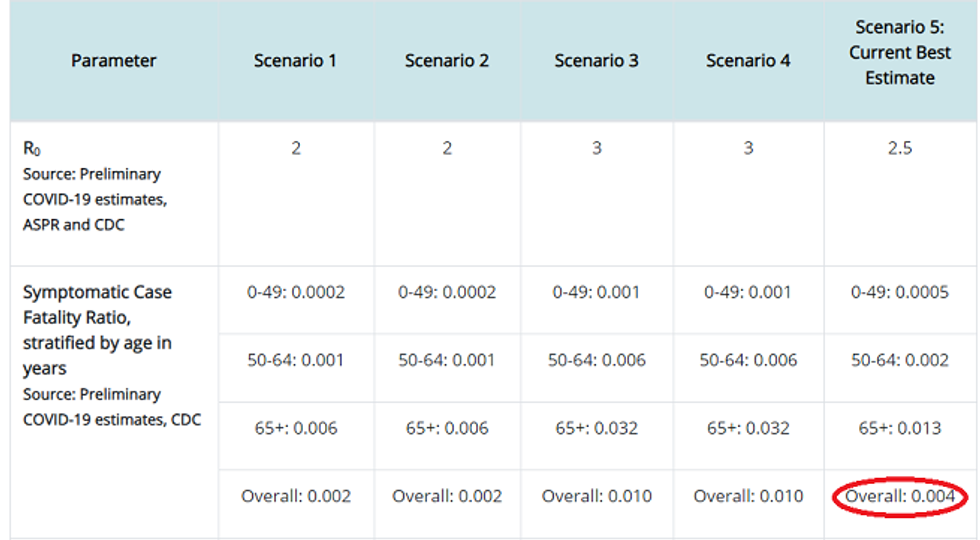
Task: Select the Scenario 2 column header
Action: 446,61
